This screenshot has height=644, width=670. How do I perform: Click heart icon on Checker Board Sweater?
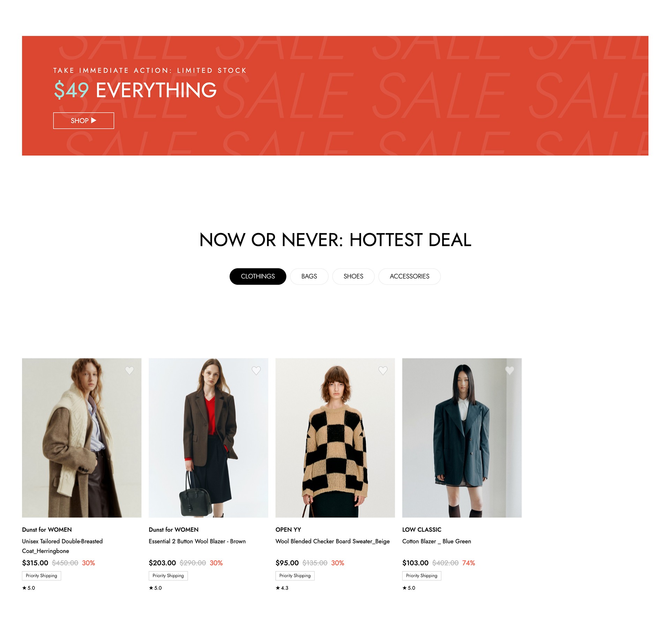383,370
